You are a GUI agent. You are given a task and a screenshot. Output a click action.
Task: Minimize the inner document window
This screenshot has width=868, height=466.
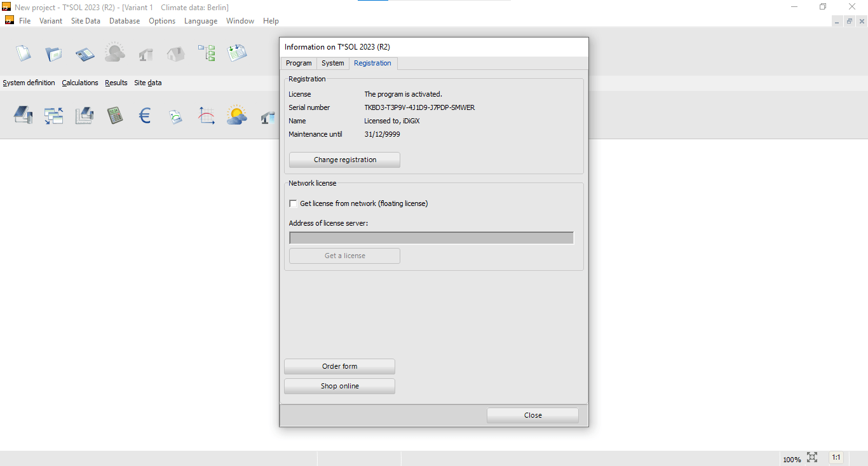pos(837,21)
